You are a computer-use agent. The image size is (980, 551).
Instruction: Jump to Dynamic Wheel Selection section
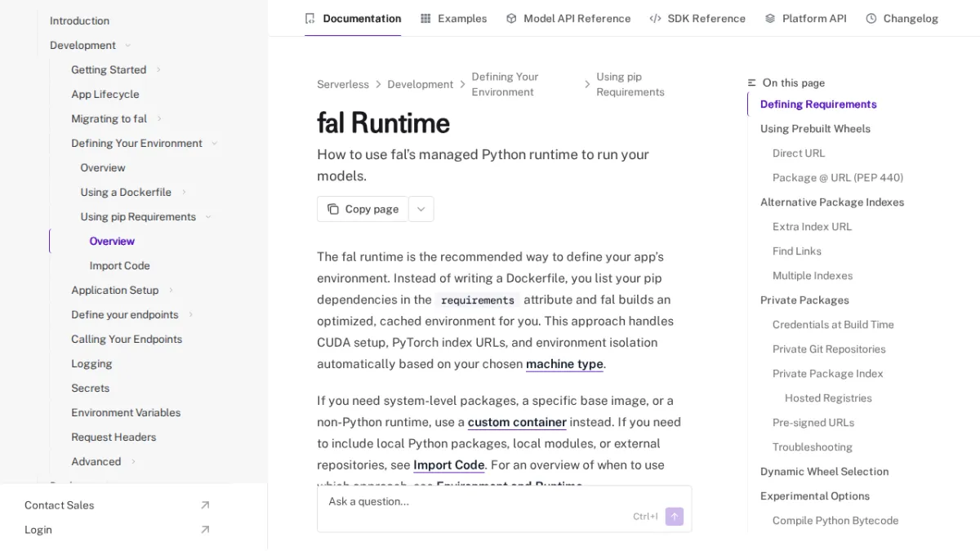click(x=824, y=472)
